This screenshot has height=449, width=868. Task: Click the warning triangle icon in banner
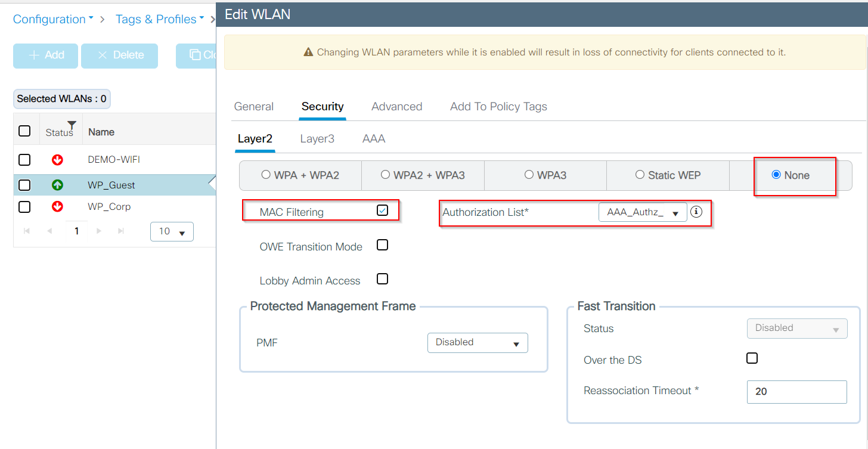(308, 52)
